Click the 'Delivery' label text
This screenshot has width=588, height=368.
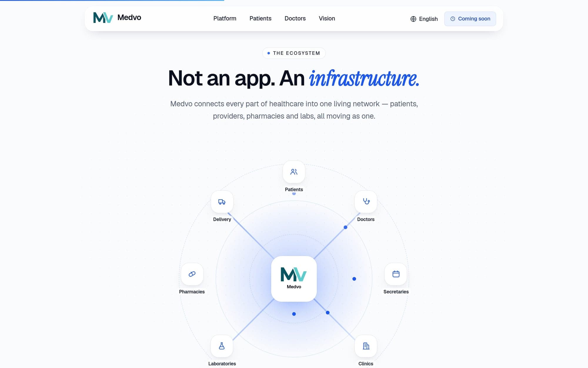tap(222, 219)
